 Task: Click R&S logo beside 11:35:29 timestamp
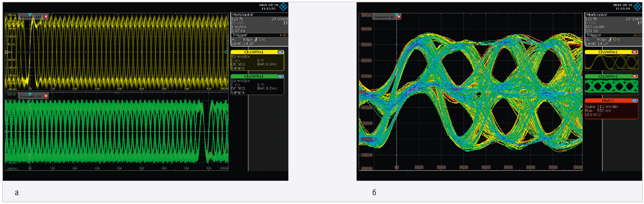(637, 7)
